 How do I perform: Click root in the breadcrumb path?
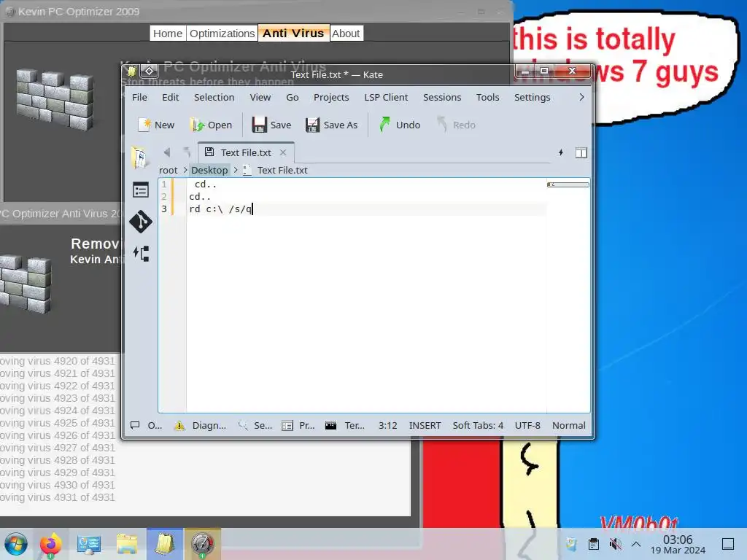coord(169,170)
